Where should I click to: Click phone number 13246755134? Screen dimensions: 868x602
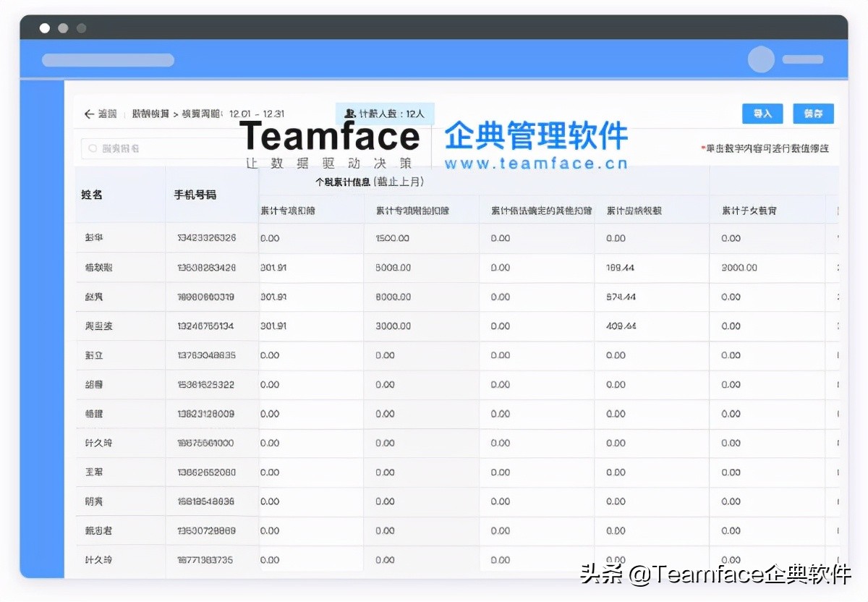coord(206,326)
